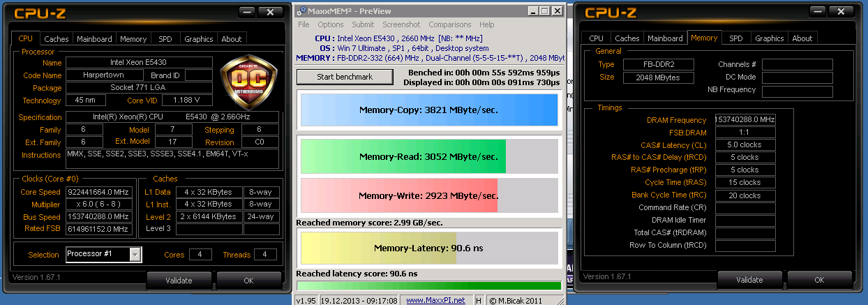Click Validate in the right CPU-Z window
This screenshot has height=305, width=868.
749,280
